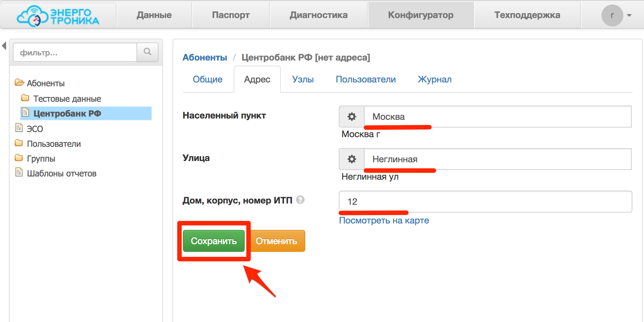The width and height of the screenshot is (644, 322).
Task: Click the gear button beside Населенный пункт
Action: 352,117
